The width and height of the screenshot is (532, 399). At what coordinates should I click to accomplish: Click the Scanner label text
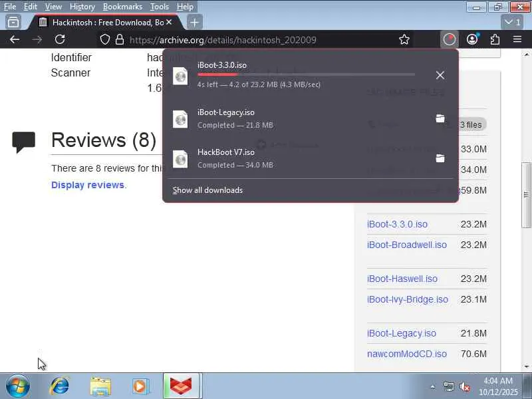(70, 73)
